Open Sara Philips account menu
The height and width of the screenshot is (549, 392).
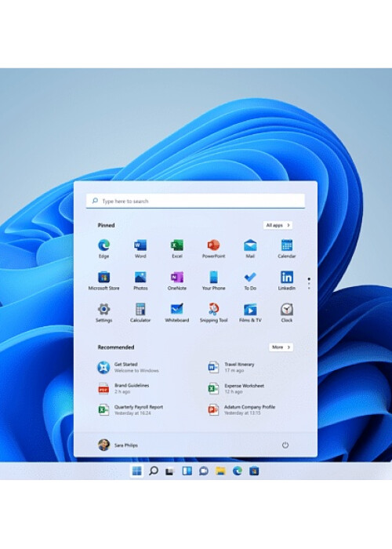pos(118,445)
